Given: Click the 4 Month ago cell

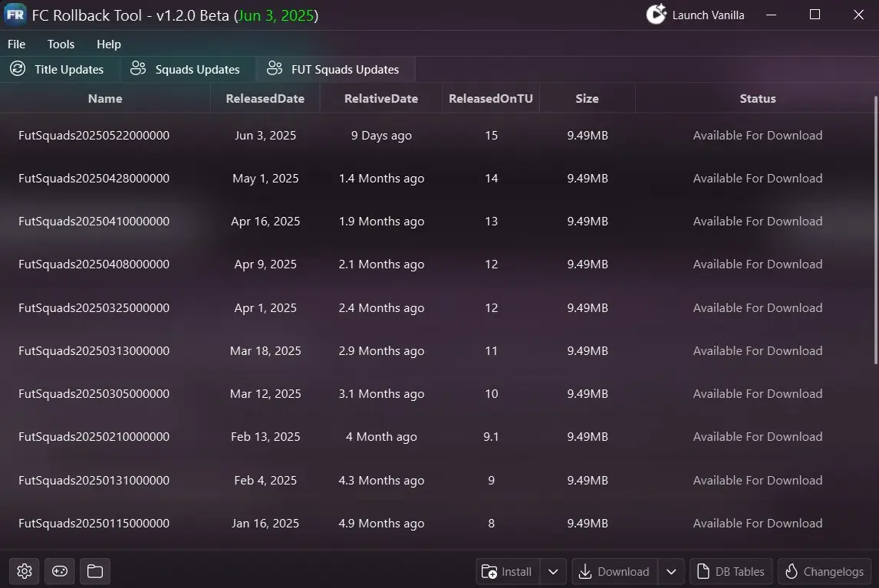Looking at the screenshot, I should click(x=381, y=437).
